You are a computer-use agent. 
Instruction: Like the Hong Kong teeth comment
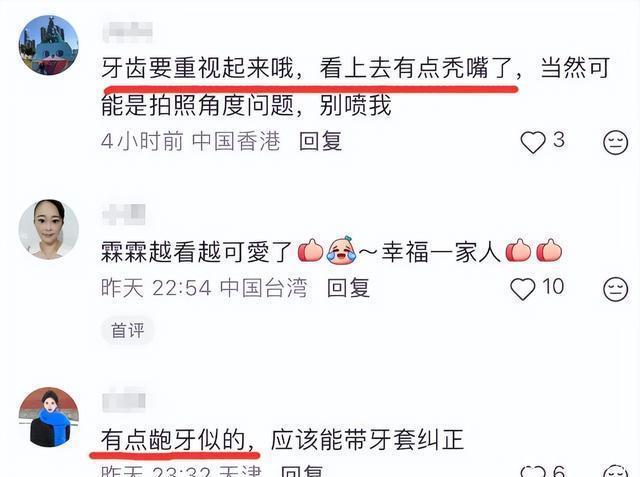pyautogui.click(x=533, y=142)
